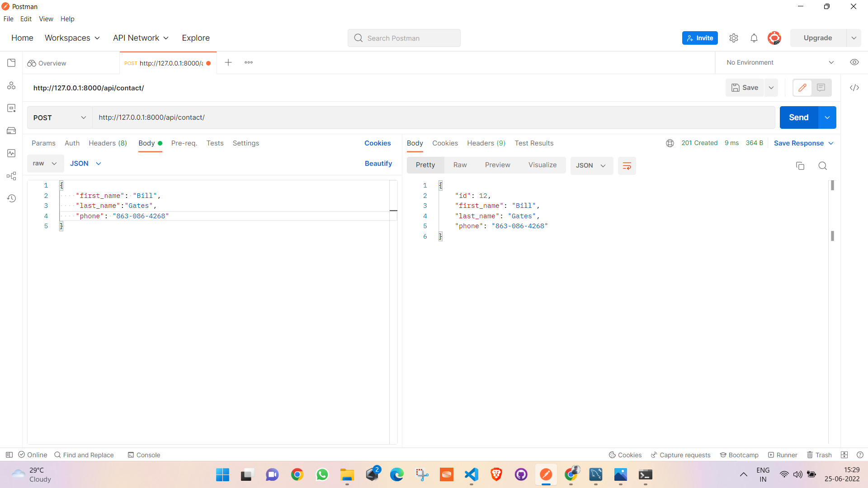Viewport: 868px width, 488px height.
Task: Expand the Save Response dropdown arrow
Action: click(831, 143)
